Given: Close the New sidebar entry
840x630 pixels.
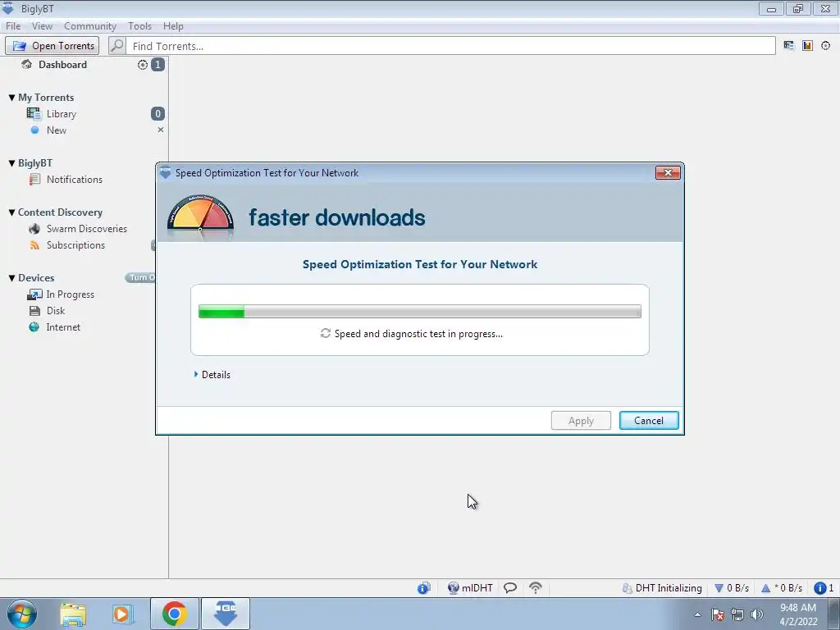Looking at the screenshot, I should click(160, 130).
